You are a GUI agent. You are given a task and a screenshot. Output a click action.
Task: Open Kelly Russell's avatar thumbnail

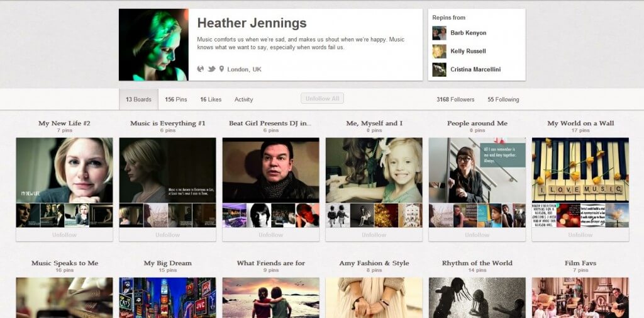(439, 52)
